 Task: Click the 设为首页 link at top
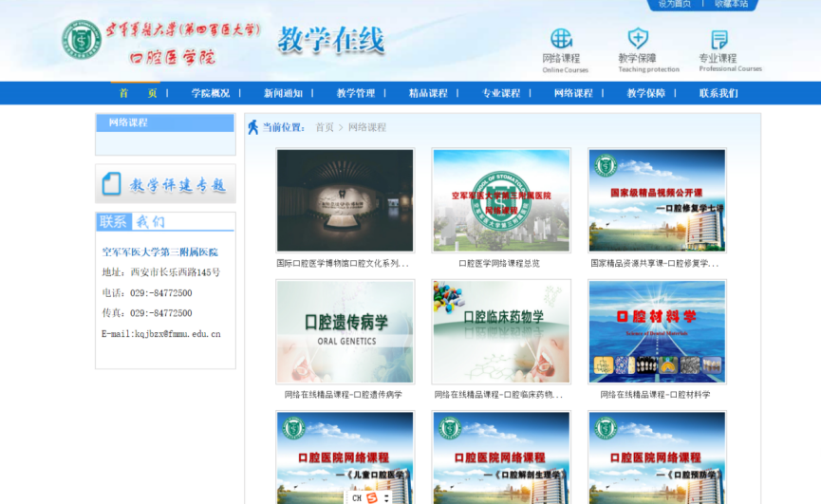pyautogui.click(x=674, y=4)
